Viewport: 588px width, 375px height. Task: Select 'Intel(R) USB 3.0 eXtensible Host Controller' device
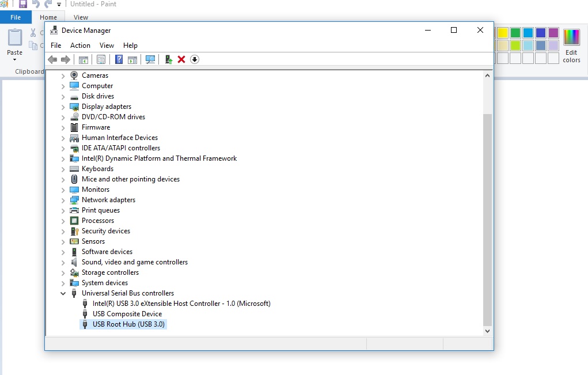(x=181, y=304)
